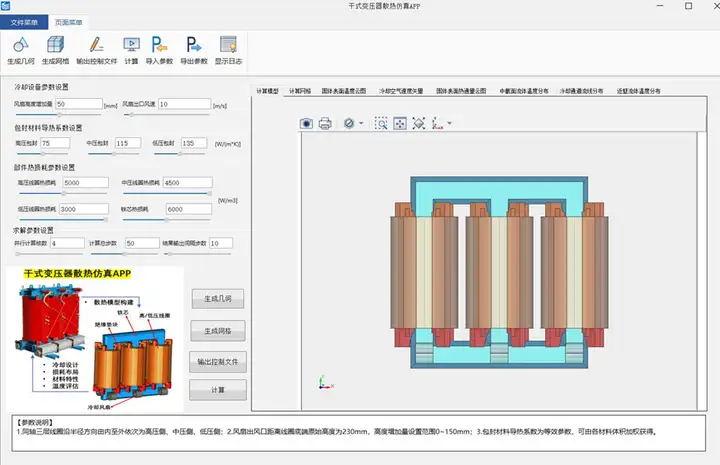Select the 计算网格 tab
The image size is (720, 465).
point(300,91)
